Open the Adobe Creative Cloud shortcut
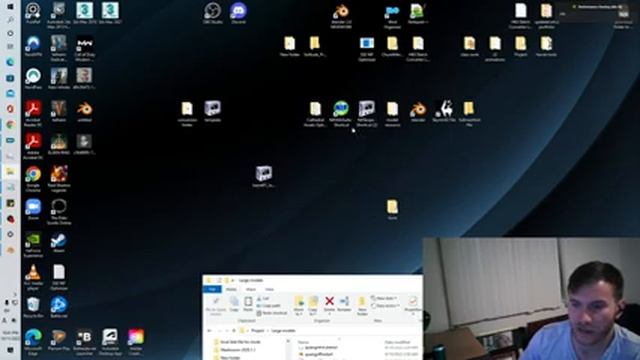640x360 pixels. (x=136, y=342)
